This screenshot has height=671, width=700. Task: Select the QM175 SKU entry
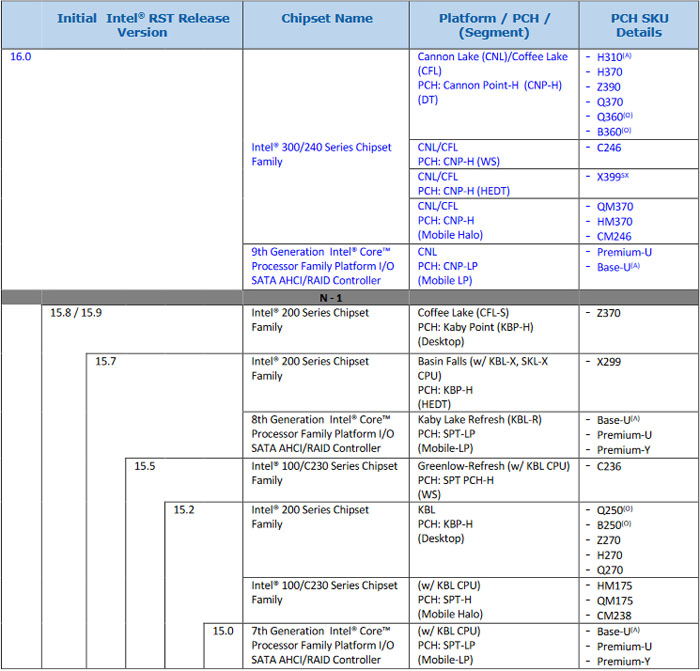tap(615, 601)
